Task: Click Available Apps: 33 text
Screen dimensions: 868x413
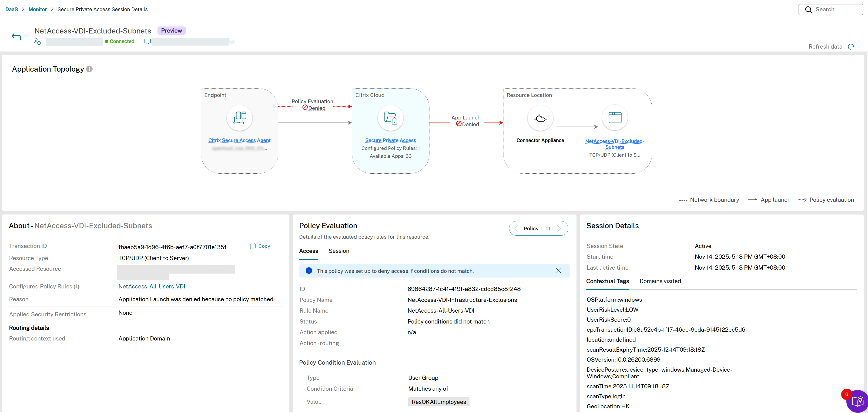Action: click(x=391, y=156)
